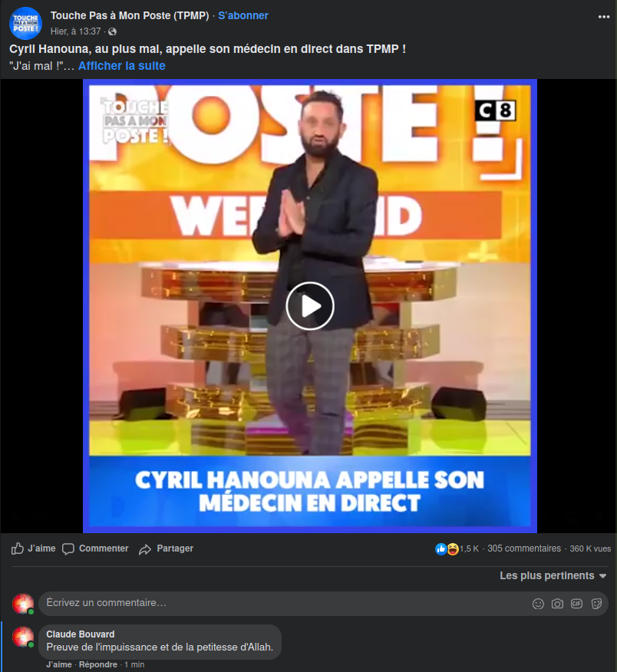
Task: Open the sticker picker icon
Action: 596,604
